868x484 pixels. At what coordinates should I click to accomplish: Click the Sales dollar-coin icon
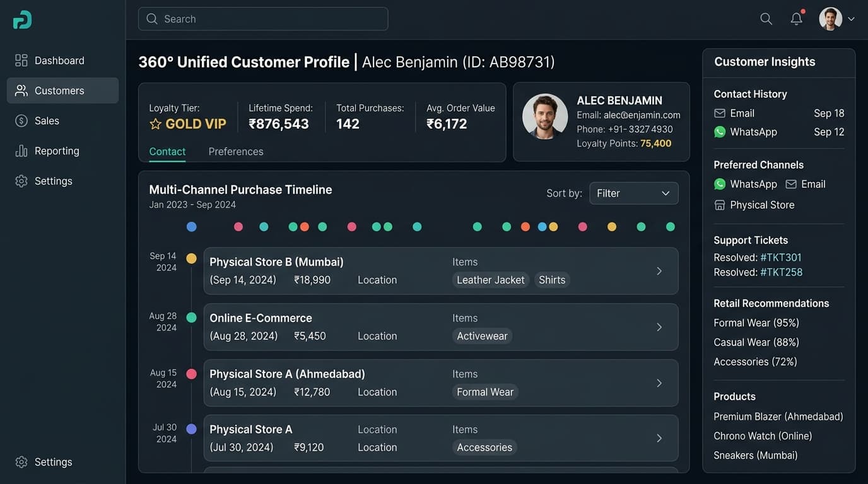pyautogui.click(x=21, y=121)
